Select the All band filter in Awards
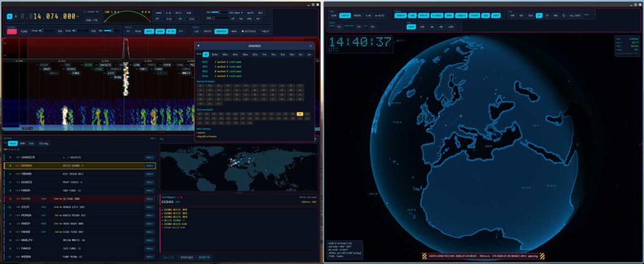 tap(206, 54)
